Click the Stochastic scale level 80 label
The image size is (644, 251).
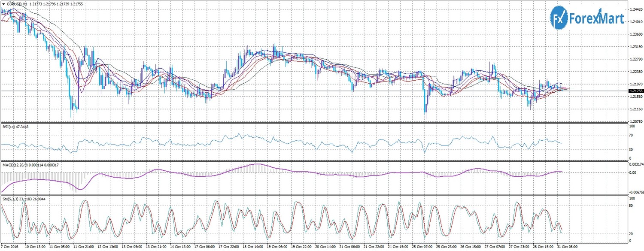click(632, 206)
